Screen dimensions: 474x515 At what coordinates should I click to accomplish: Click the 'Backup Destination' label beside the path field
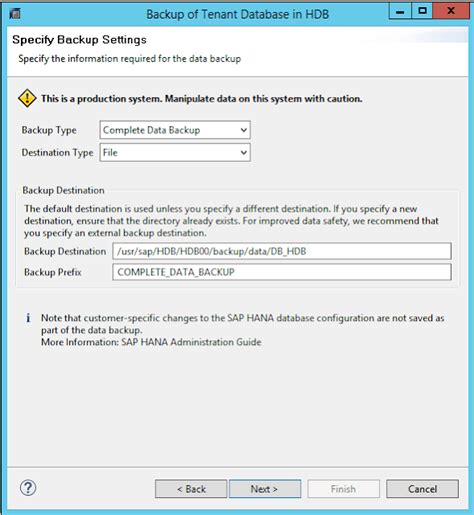(x=65, y=251)
